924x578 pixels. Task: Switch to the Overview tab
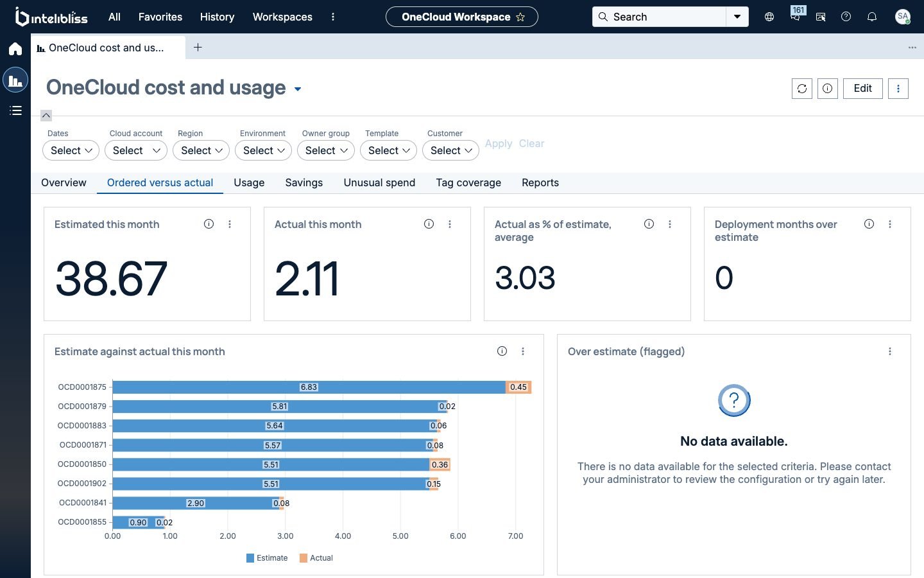pos(64,183)
